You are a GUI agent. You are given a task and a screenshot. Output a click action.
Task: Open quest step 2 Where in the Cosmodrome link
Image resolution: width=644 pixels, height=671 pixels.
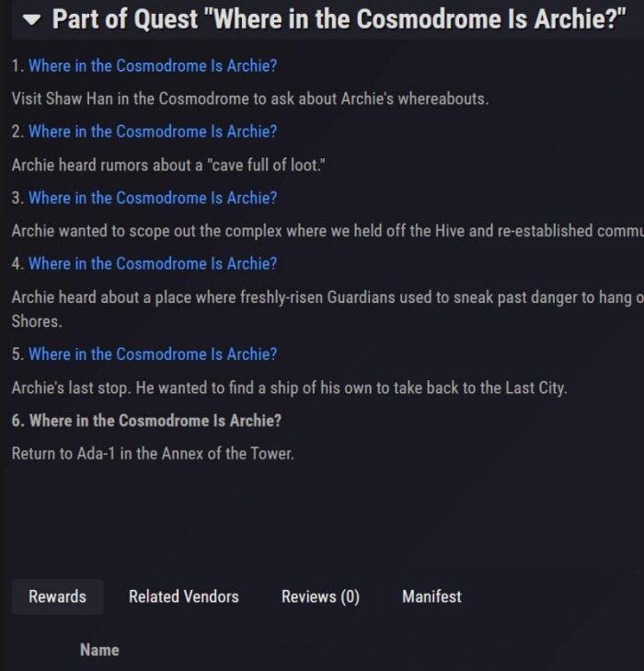(153, 132)
